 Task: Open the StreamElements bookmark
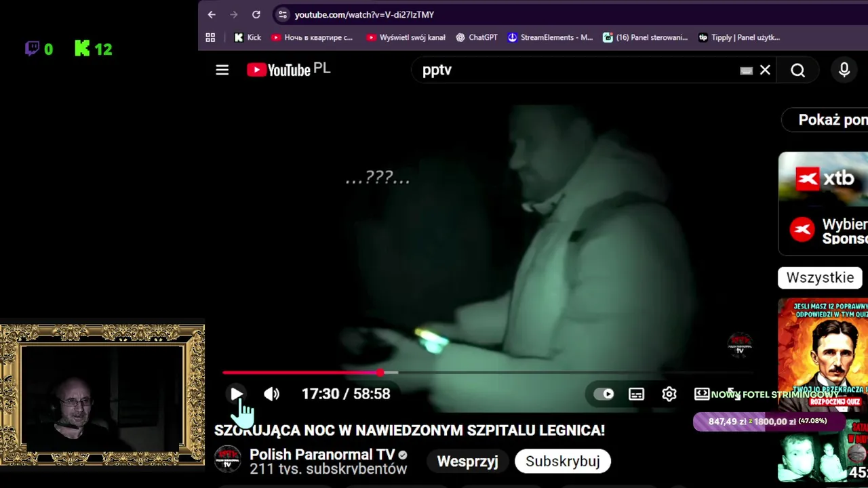click(550, 37)
